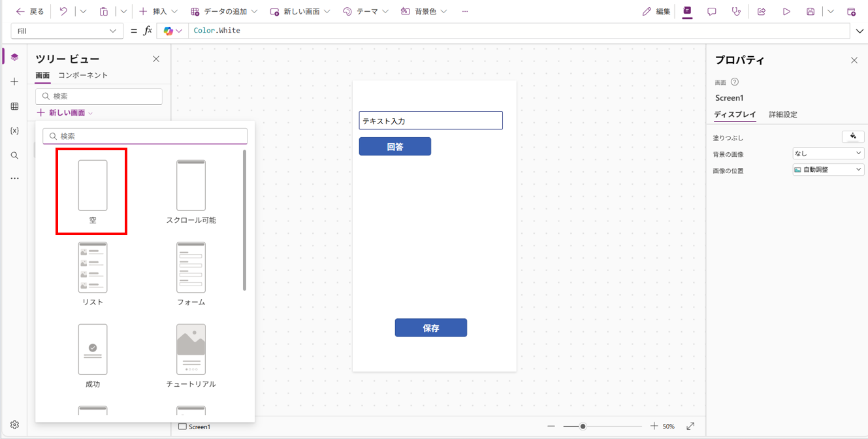Click the paste clipboard icon
This screenshot has height=439, width=868.
click(x=104, y=12)
